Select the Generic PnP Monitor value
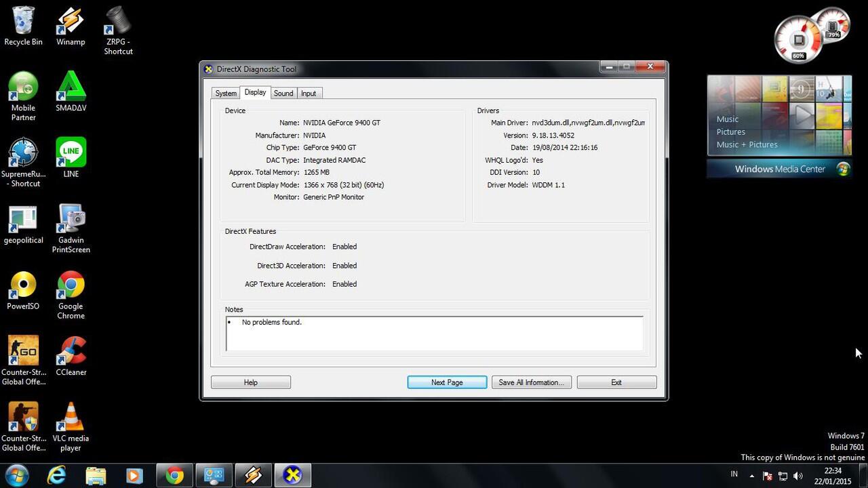This screenshot has height=488, width=868. click(x=334, y=197)
